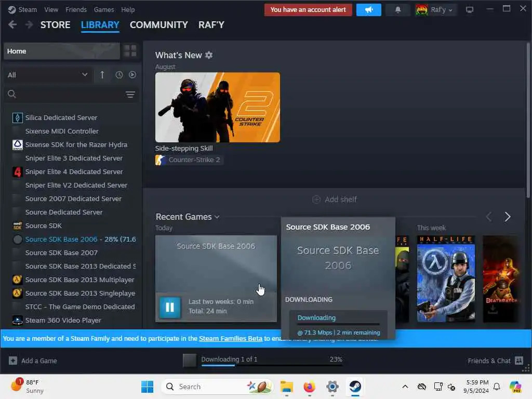Click the Silica Dedicated Server icon
Screen dimensions: 532x399
17,118
